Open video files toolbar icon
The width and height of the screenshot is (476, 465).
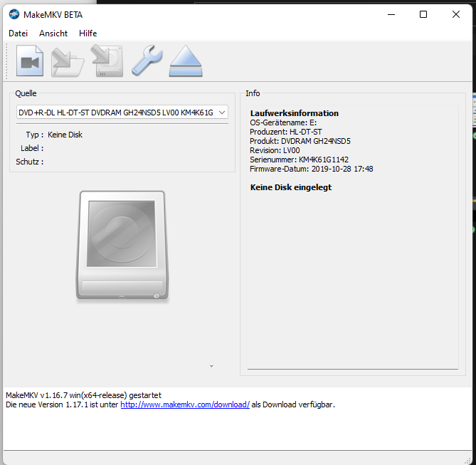point(30,61)
